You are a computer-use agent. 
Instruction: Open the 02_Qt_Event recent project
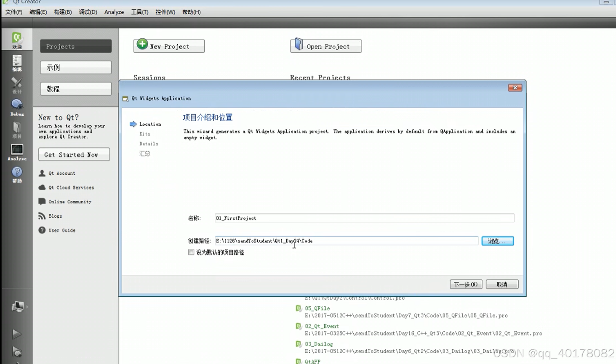coord(322,326)
